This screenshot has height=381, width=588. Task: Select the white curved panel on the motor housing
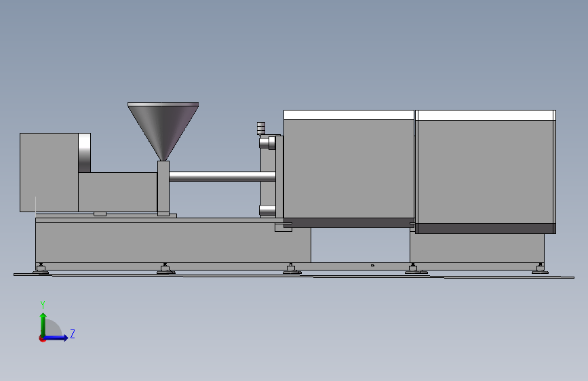[84, 153]
